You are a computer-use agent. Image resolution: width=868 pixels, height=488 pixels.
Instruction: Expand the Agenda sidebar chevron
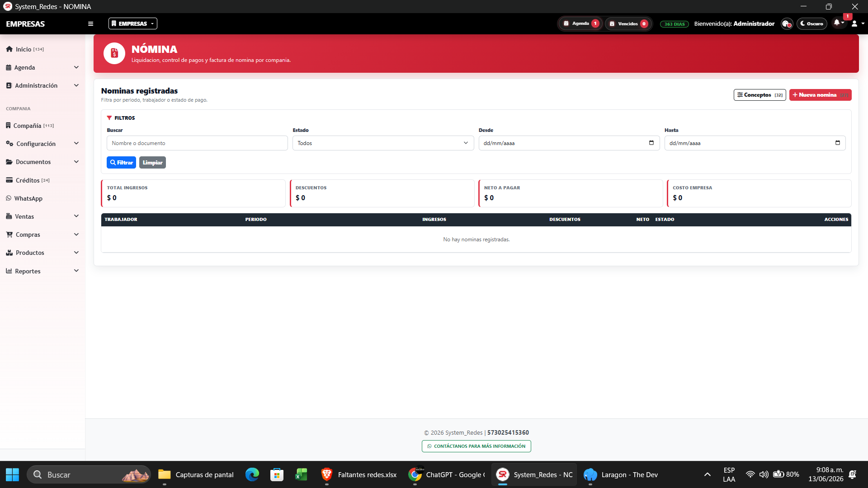point(76,67)
